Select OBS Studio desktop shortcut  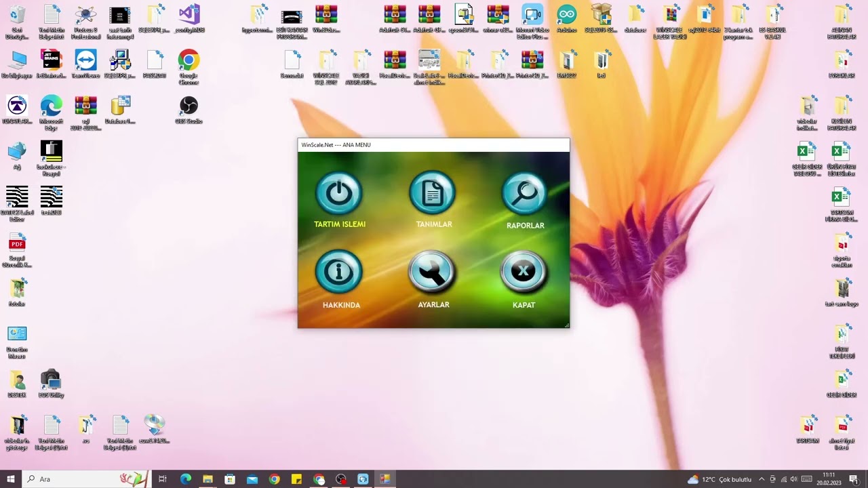189,108
